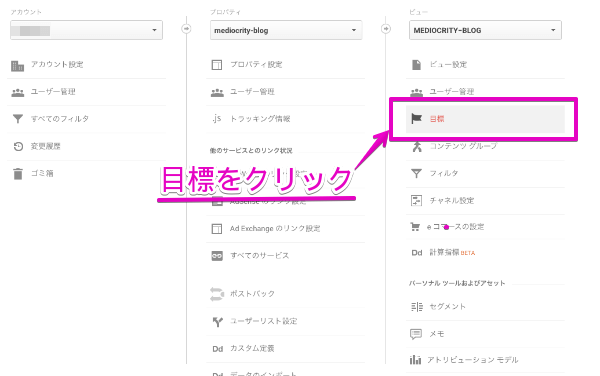Click the flag icon for 目標
Screen dimensions: 600x376
[x=416, y=119]
